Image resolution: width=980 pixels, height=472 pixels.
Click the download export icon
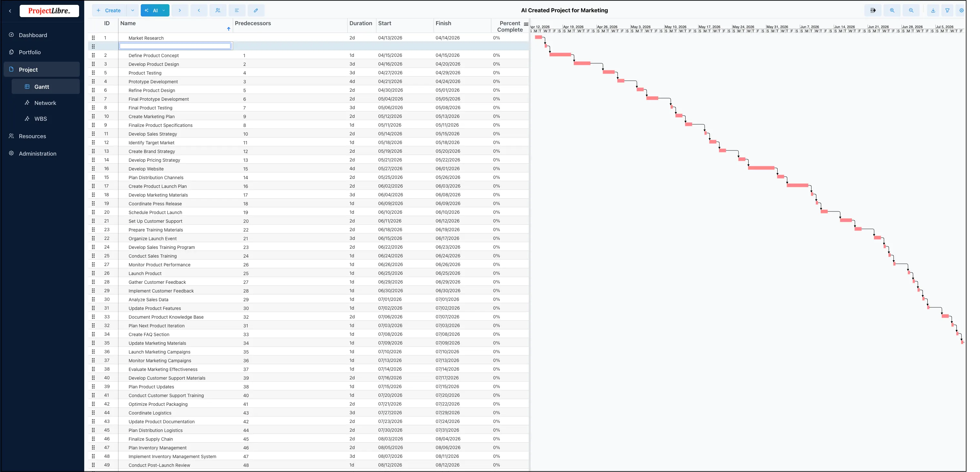(933, 10)
